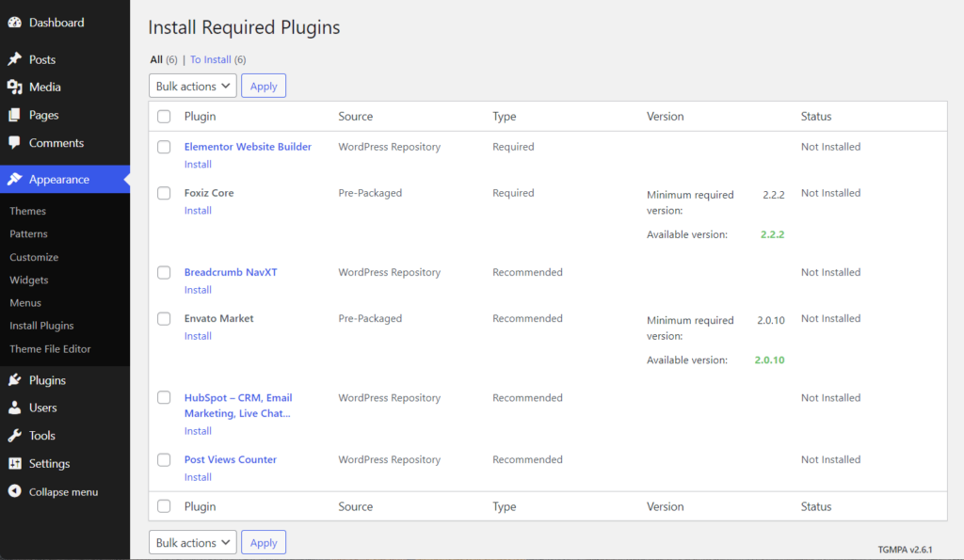Click the Settings sliders icon
Screen dimensions: 964x560
(x=15, y=463)
